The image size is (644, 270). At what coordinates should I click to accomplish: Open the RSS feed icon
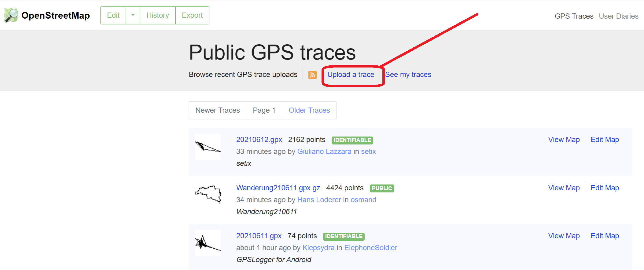312,75
